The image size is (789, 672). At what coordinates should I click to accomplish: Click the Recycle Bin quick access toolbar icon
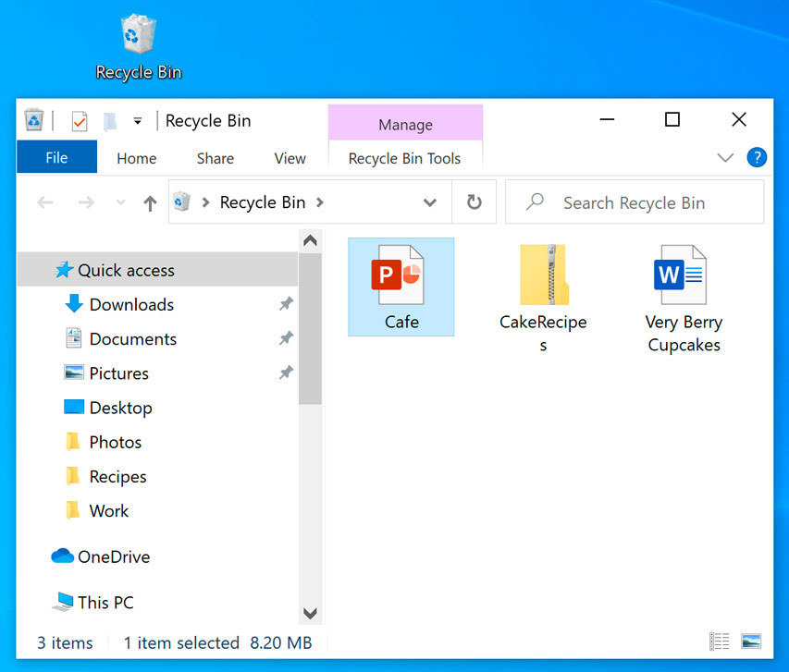(x=33, y=120)
